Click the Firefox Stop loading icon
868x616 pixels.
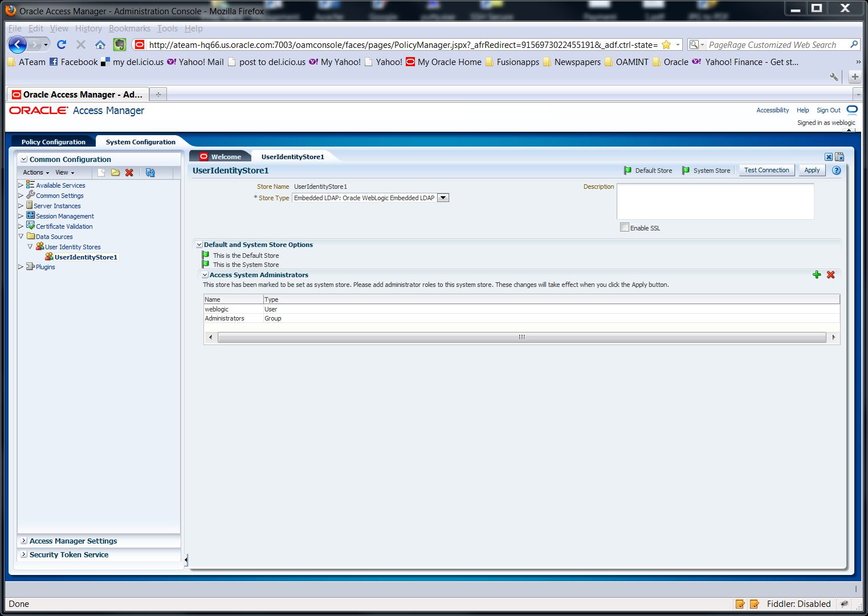click(81, 44)
